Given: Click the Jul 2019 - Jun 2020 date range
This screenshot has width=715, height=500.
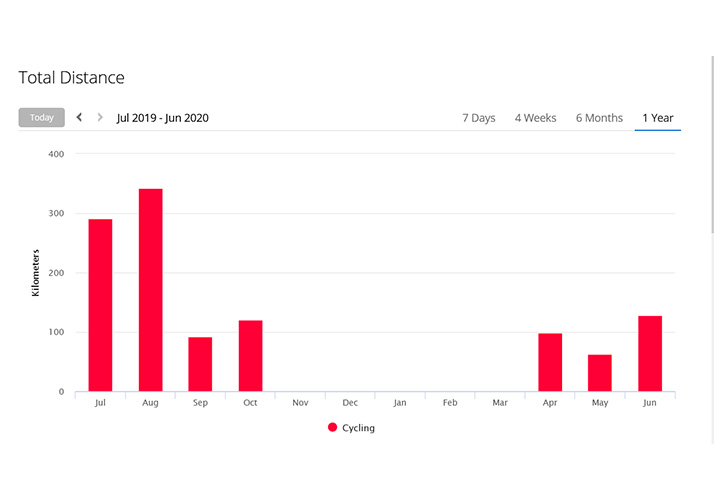Looking at the screenshot, I should (162, 118).
